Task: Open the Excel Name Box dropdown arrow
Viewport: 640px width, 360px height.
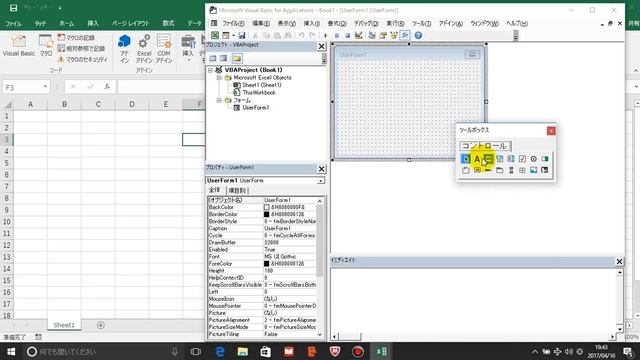Action: pyautogui.click(x=45, y=87)
